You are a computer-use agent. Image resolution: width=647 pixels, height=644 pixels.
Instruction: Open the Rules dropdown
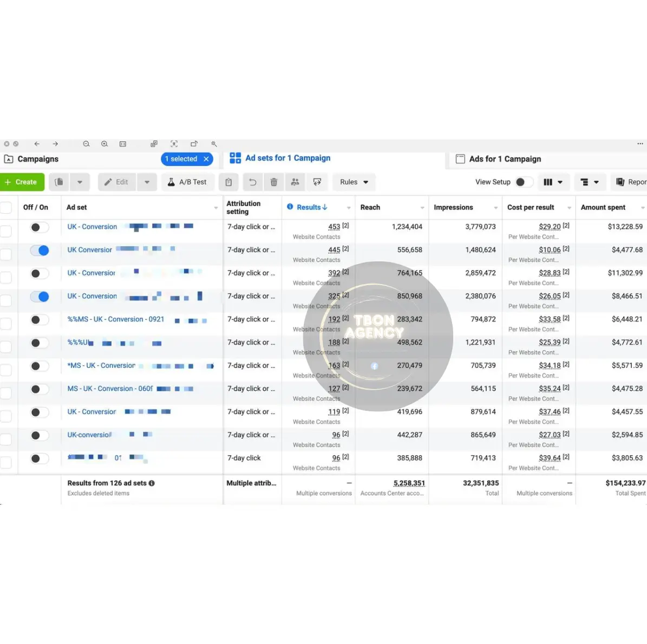354,182
